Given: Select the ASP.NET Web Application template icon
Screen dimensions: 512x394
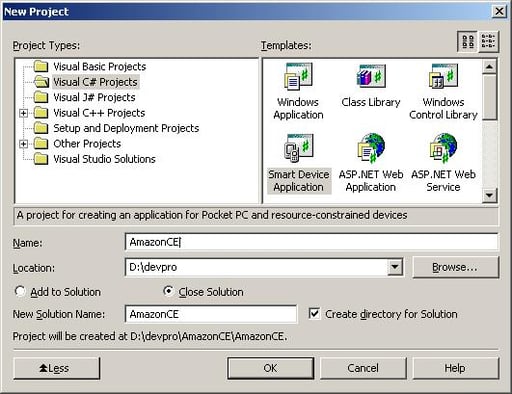Looking at the screenshot, I should click(x=371, y=148).
